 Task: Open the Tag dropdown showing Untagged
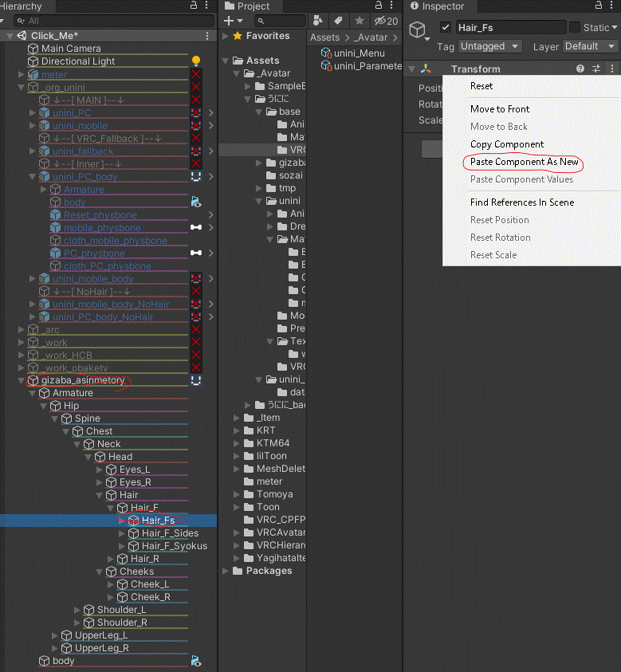click(x=489, y=46)
